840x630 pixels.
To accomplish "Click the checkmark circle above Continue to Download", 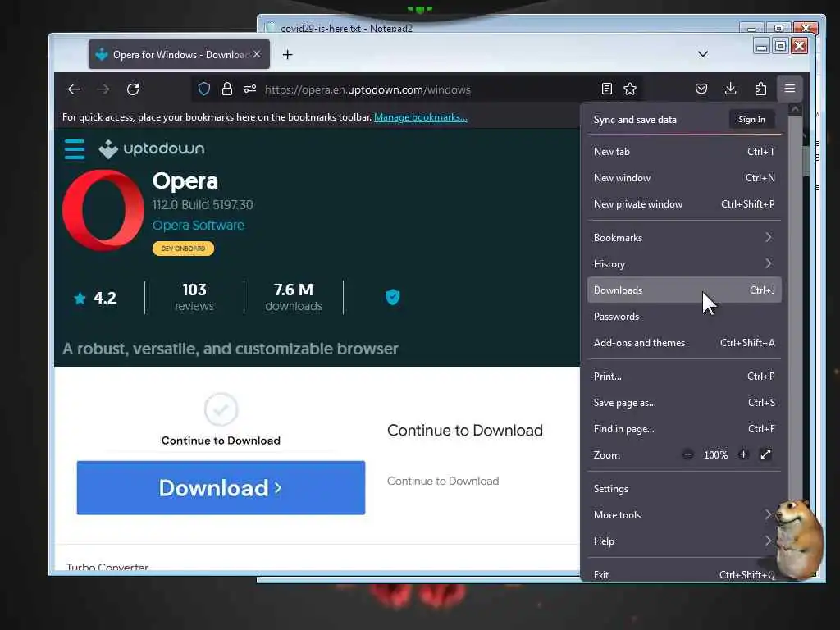I will pyautogui.click(x=221, y=410).
